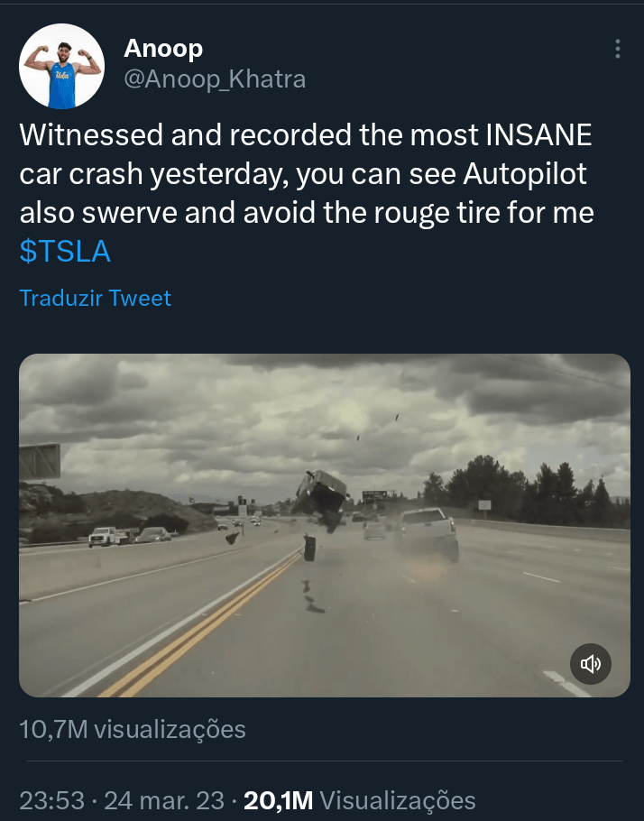Translate the tweet via Traduzir Tweet

click(x=96, y=299)
